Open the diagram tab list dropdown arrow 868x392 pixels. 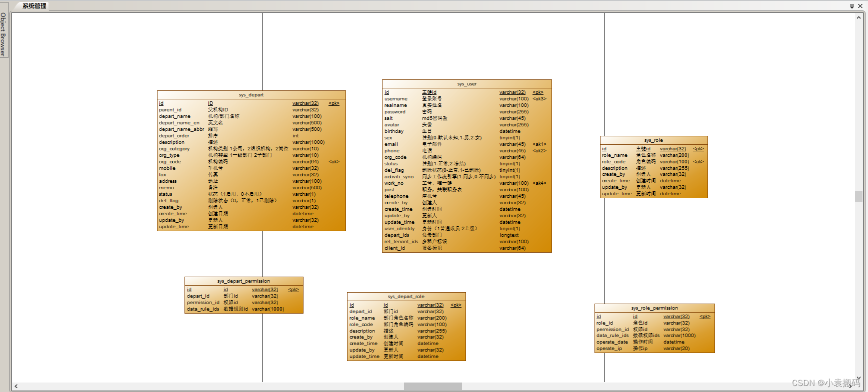click(852, 6)
